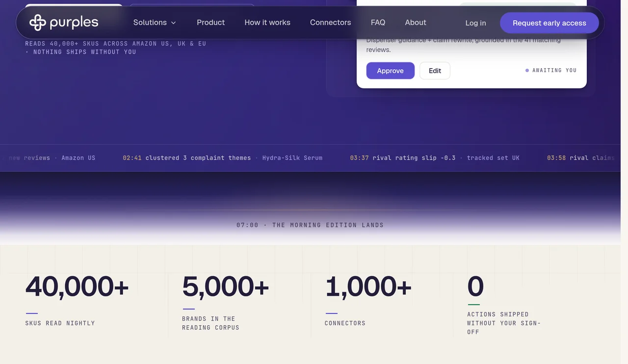628x364 pixels.
Task: Click the 0 actions statistic
Action: pos(475,286)
